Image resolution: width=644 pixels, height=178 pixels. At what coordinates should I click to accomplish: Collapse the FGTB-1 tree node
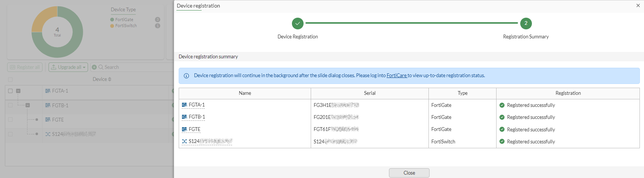coord(27,105)
